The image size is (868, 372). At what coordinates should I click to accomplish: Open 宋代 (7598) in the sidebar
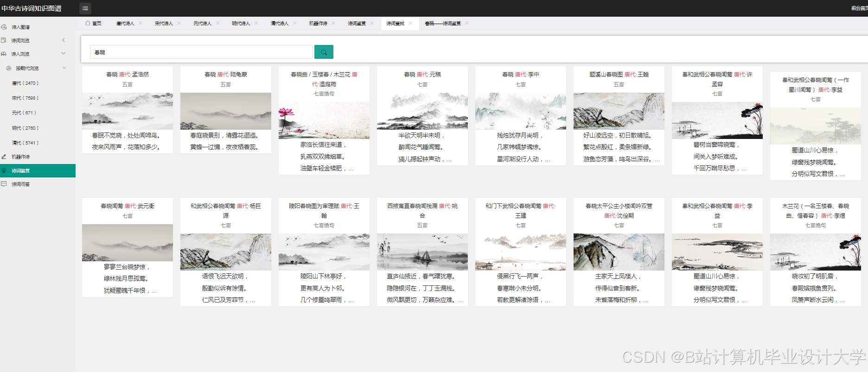point(25,98)
